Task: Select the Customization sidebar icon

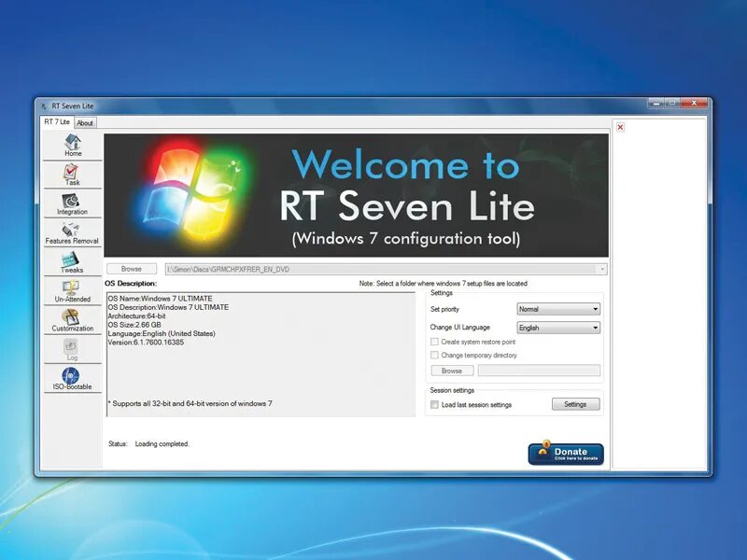Action: (x=73, y=320)
